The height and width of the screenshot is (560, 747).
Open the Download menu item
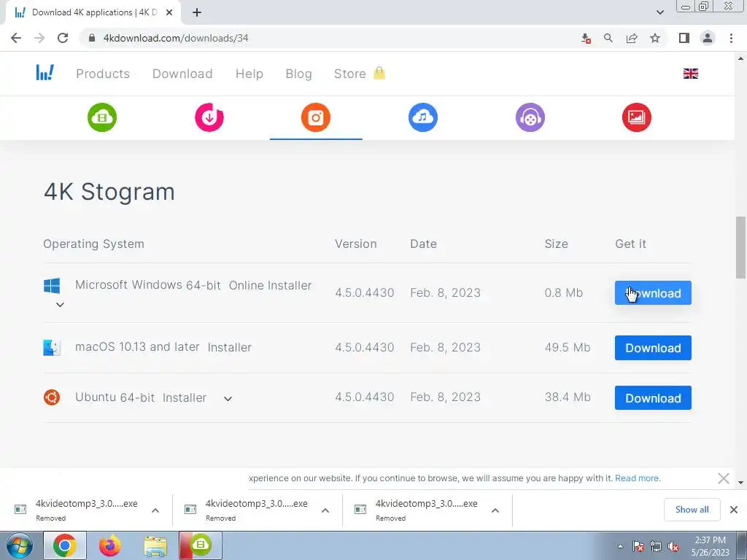click(x=182, y=74)
